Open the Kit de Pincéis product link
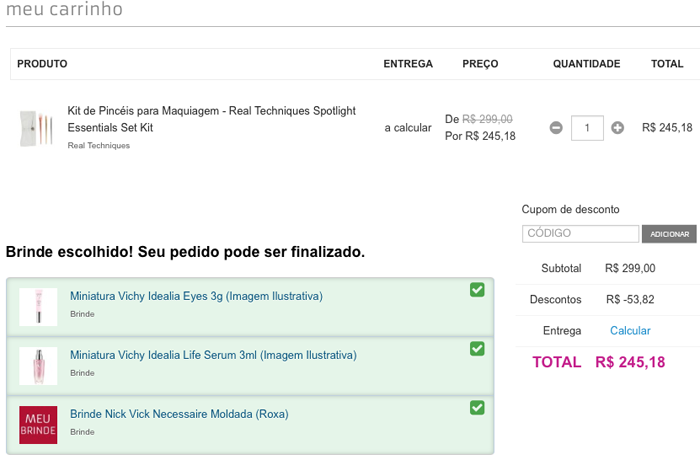 click(x=212, y=119)
